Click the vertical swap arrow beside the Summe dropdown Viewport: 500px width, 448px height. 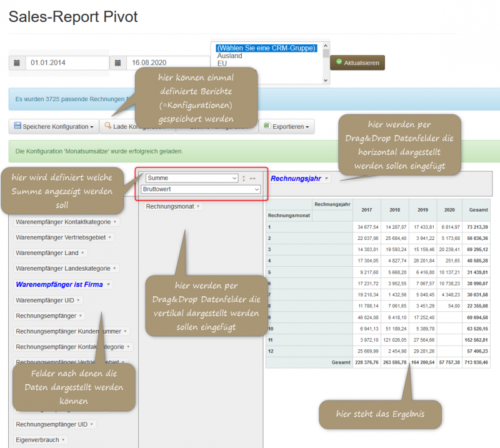(x=244, y=178)
